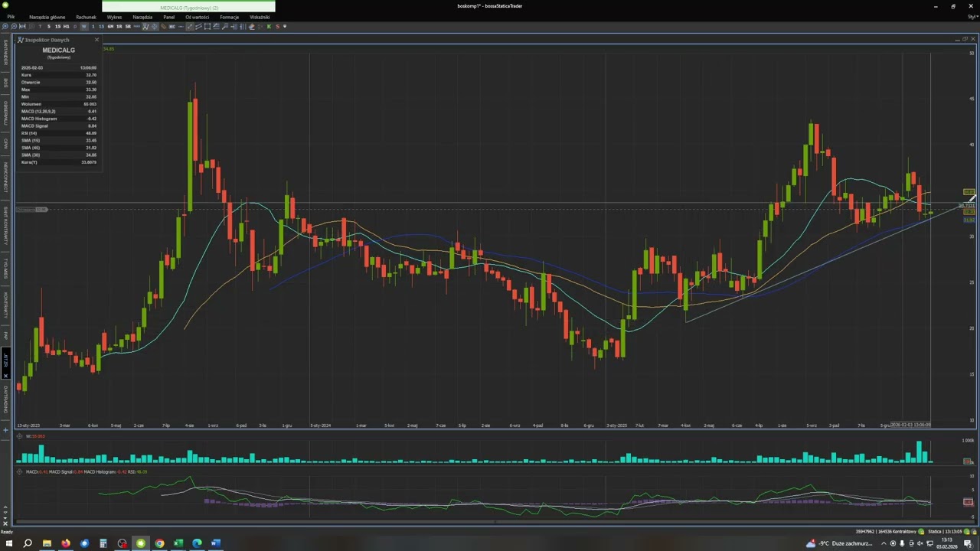This screenshot has height=551, width=980.
Task: Select the rectangle drawing tool
Action: click(207, 26)
